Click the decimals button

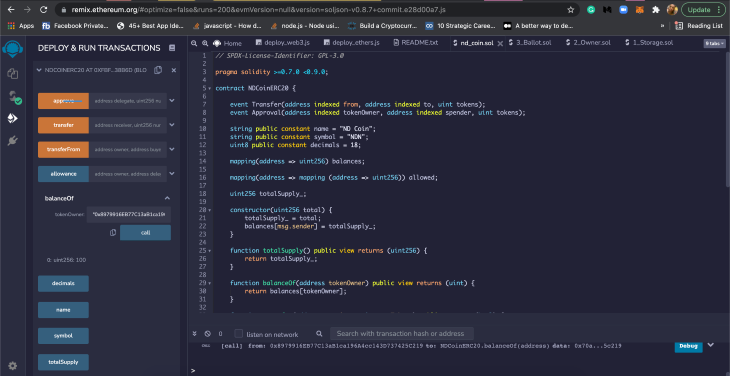tap(63, 283)
